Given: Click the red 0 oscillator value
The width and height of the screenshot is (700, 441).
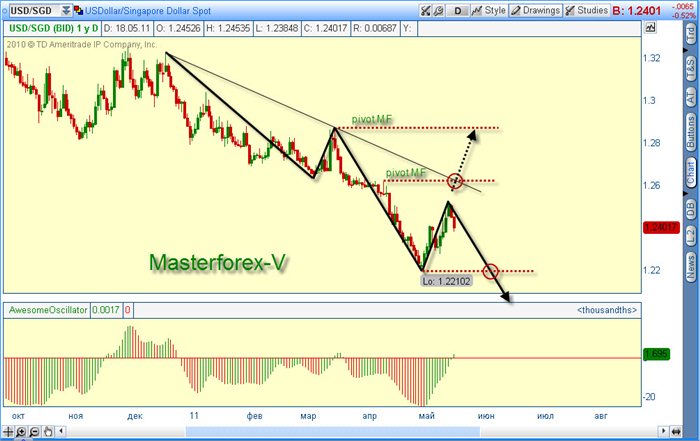Looking at the screenshot, I should 127,310.
